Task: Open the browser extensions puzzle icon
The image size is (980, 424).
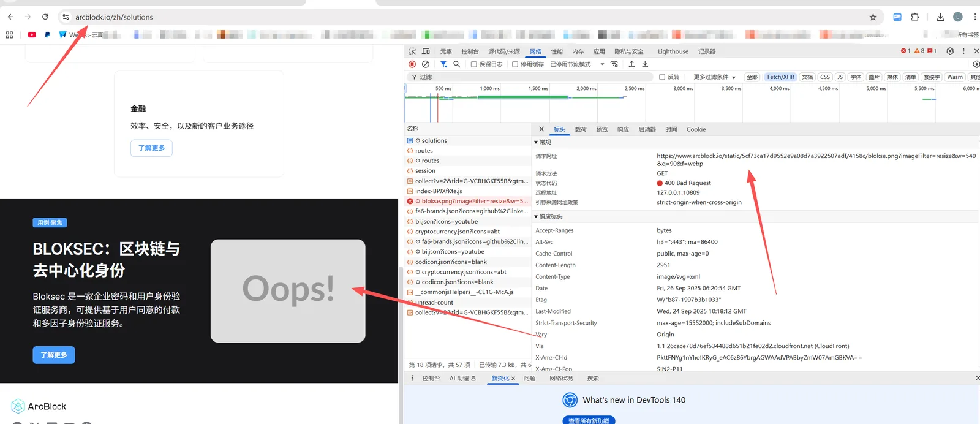Action: 914,17
